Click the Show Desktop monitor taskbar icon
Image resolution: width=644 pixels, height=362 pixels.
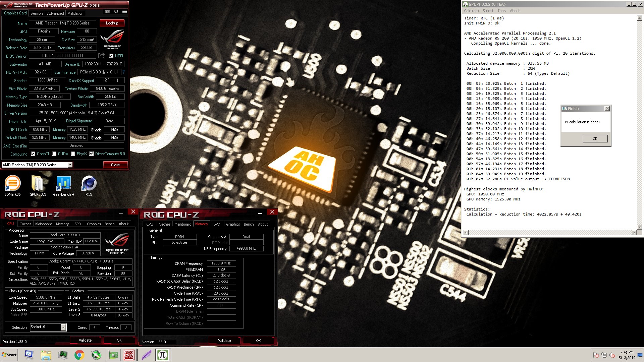(x=29, y=355)
